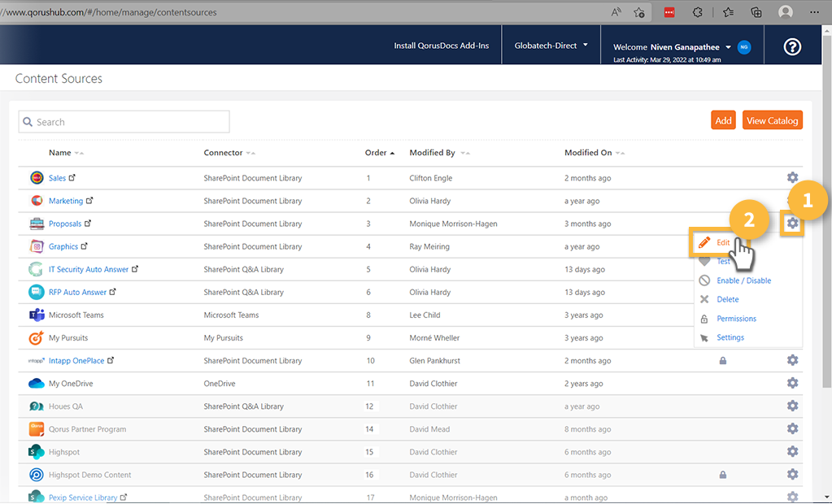Open gear options for Intapp OnePlace
Image resolution: width=832 pixels, height=504 pixels.
click(x=792, y=360)
